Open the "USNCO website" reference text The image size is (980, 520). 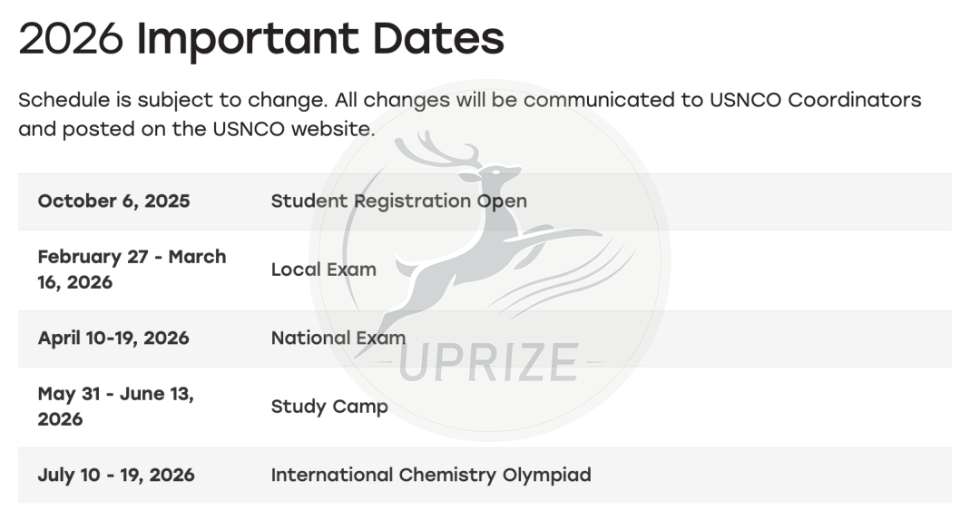(x=292, y=129)
